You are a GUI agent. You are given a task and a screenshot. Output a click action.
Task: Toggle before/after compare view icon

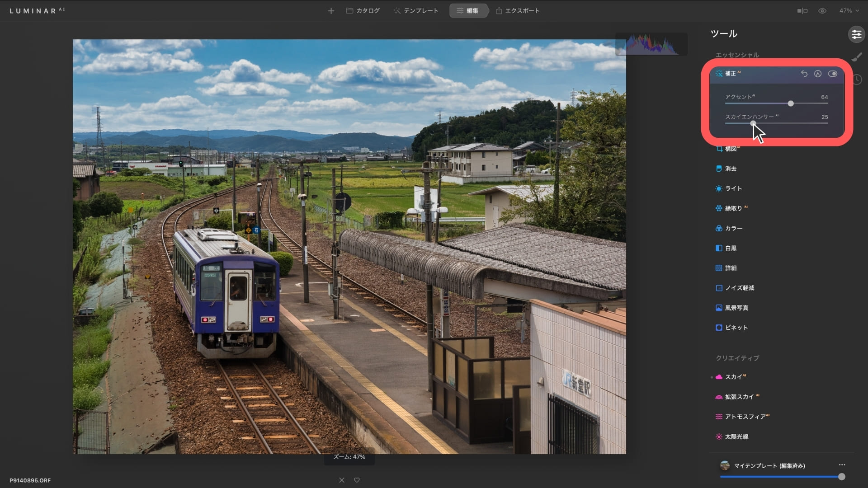point(802,10)
